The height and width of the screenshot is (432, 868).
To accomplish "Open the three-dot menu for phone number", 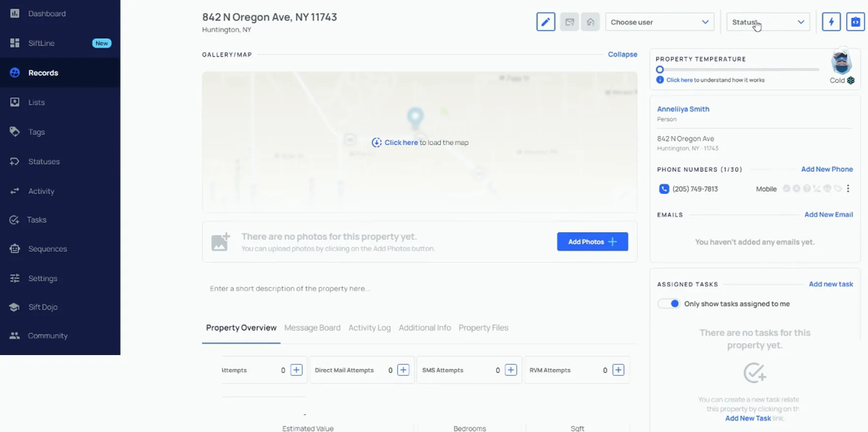I will tap(848, 188).
